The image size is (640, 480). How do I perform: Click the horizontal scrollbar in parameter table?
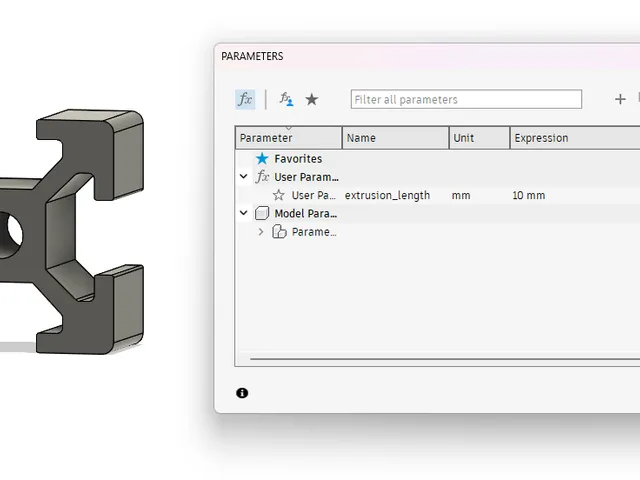[x=445, y=359]
